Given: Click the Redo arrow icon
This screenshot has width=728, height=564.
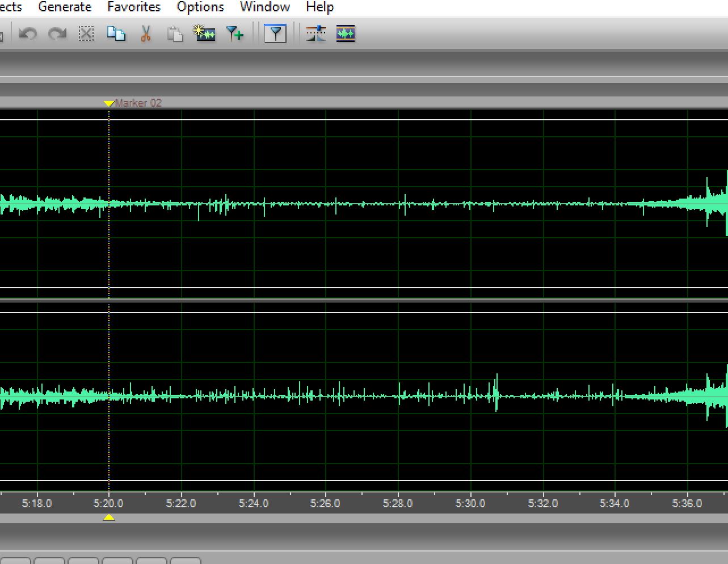Looking at the screenshot, I should (57, 34).
